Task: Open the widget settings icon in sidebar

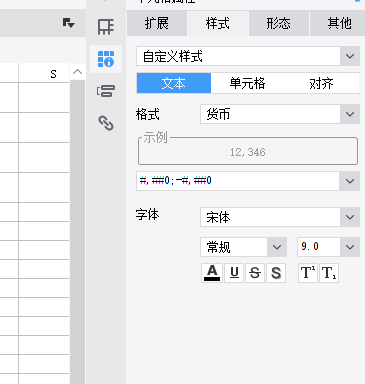Action: (106, 91)
